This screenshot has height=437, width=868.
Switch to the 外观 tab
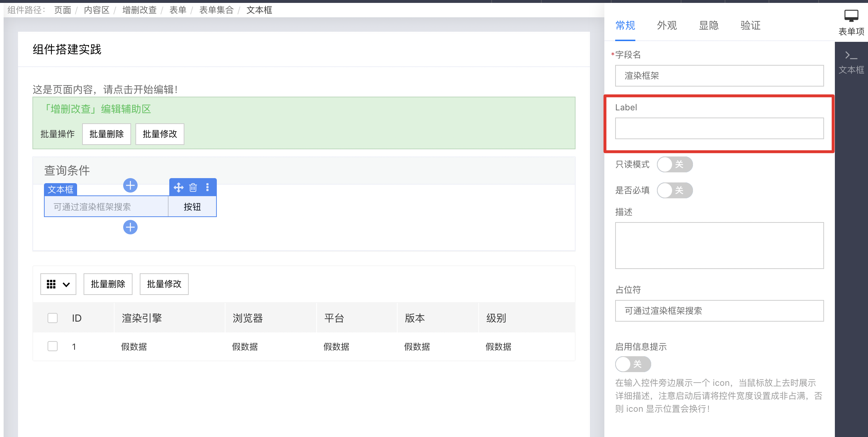[x=667, y=25]
